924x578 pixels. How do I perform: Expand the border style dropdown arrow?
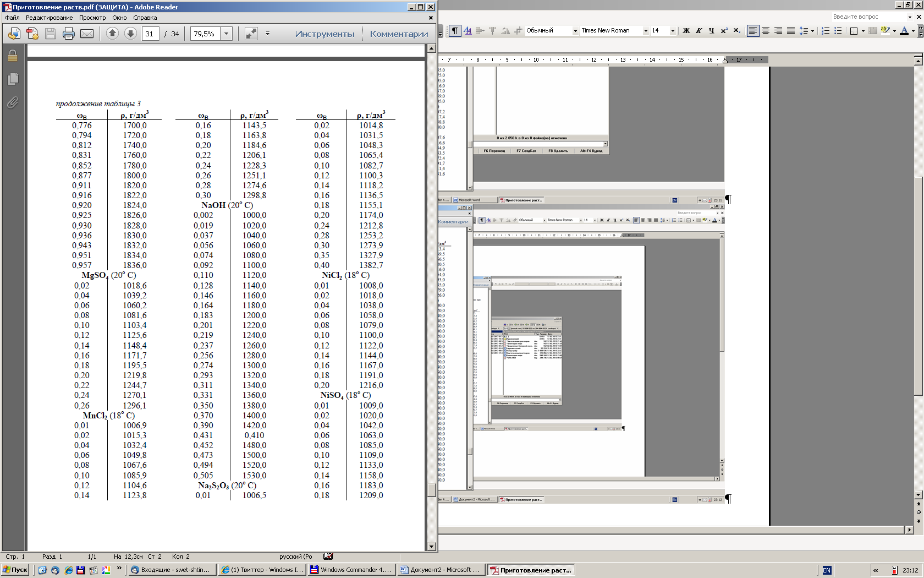click(862, 31)
